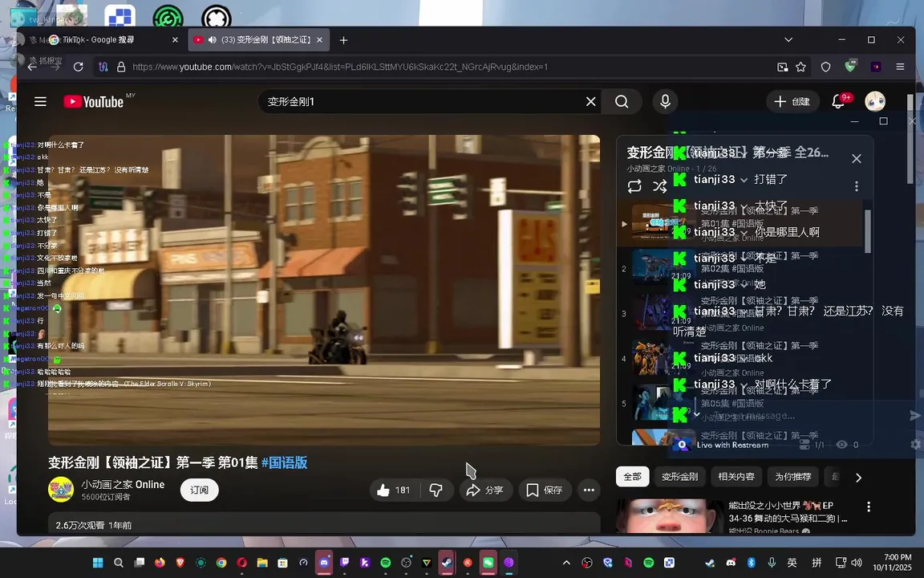Image resolution: width=924 pixels, height=578 pixels.
Task: Toggle the microphone tray icon
Action: pos(772,563)
